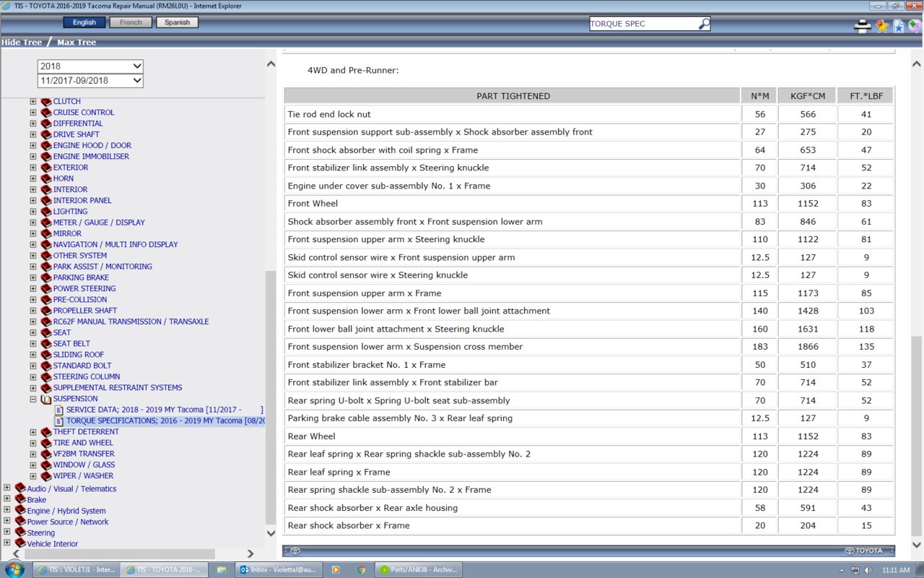This screenshot has width=924, height=578.
Task: Show hidden system tray icons
Action: pyautogui.click(x=843, y=570)
